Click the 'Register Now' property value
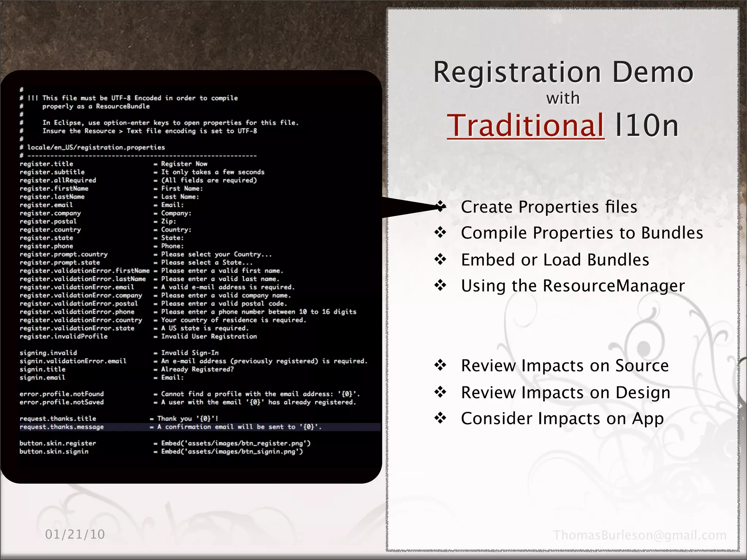The width and height of the screenshot is (747, 560). (184, 164)
